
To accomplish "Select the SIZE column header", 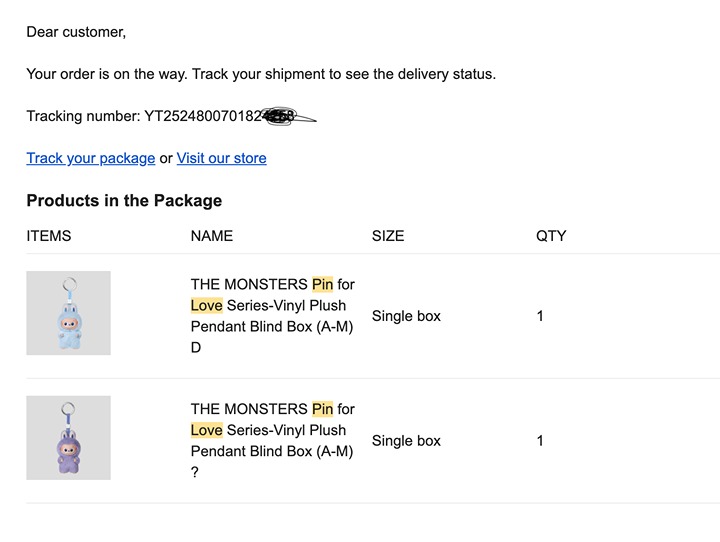I will [x=388, y=236].
